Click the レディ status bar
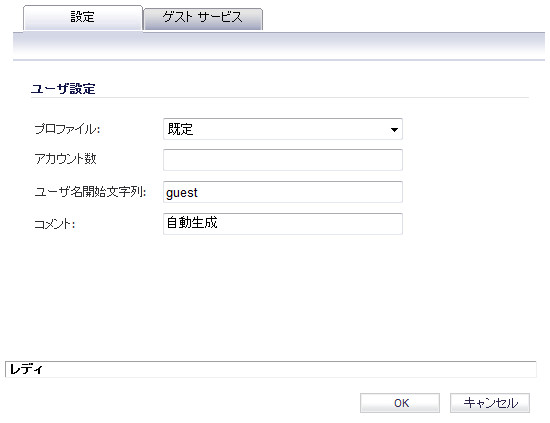 tap(271, 369)
